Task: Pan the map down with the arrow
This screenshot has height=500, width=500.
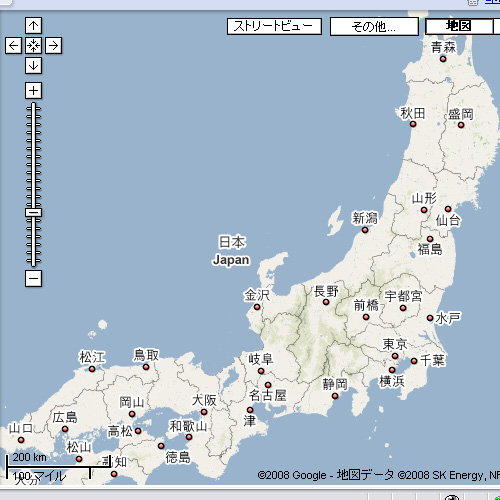Action: [x=33, y=66]
